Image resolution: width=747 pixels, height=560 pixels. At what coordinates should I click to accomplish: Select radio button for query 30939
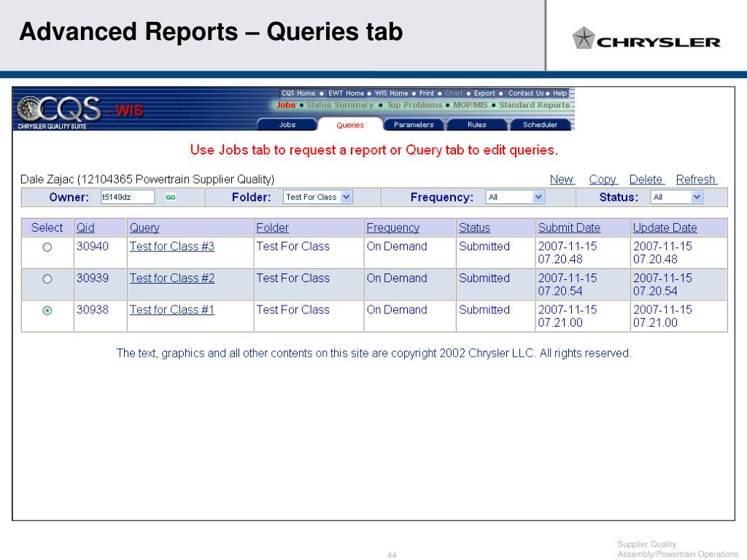pos(47,279)
